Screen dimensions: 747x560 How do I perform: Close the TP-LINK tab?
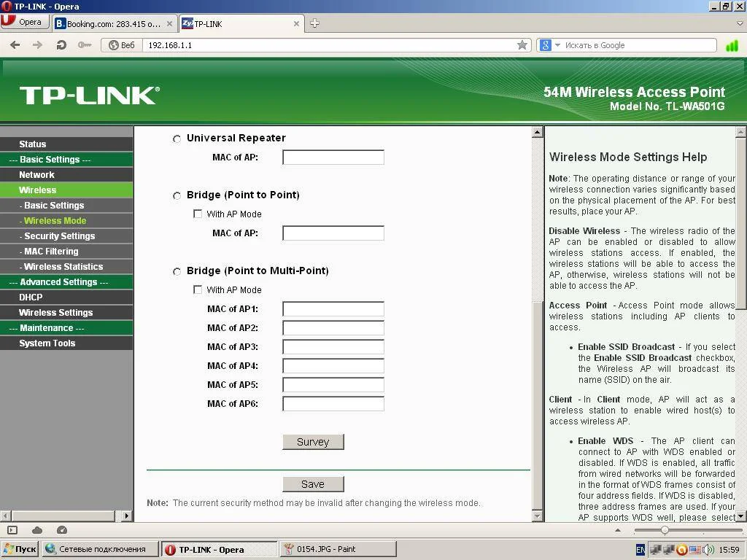point(296,24)
